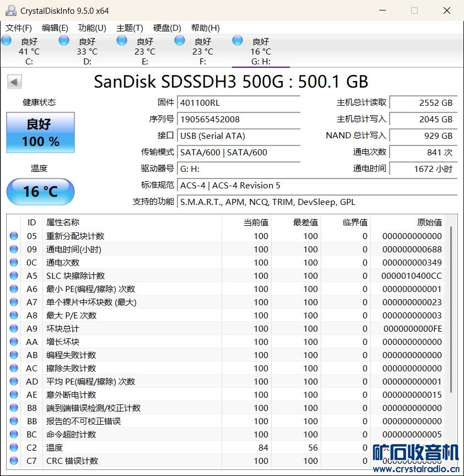Select drive C: status orb at 41 °C
The height and width of the screenshot is (476, 464).
click(x=7, y=40)
